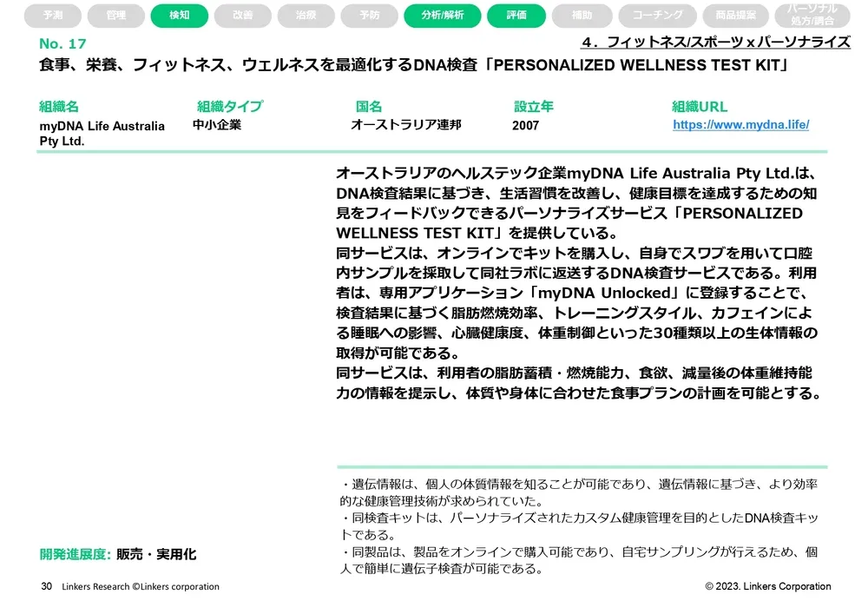868x601 pixels.
Task: Open the https://www.mydna.life/ link
Action: pyautogui.click(x=740, y=125)
